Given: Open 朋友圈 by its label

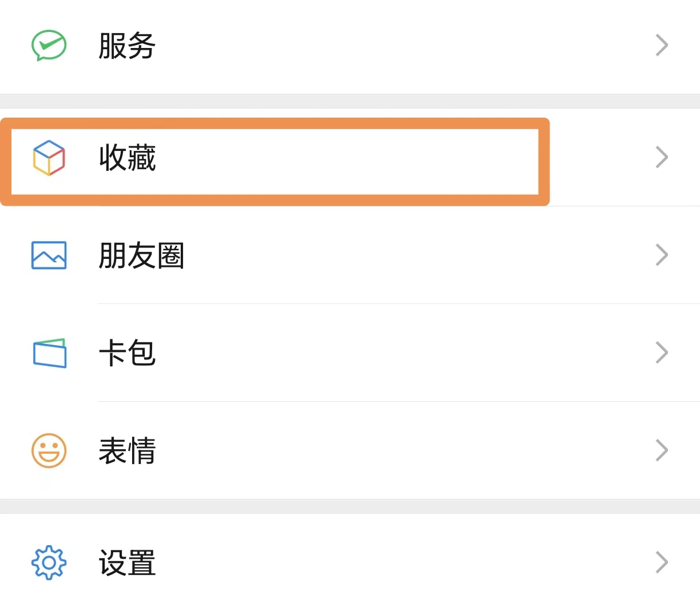Looking at the screenshot, I should pyautogui.click(x=141, y=255).
